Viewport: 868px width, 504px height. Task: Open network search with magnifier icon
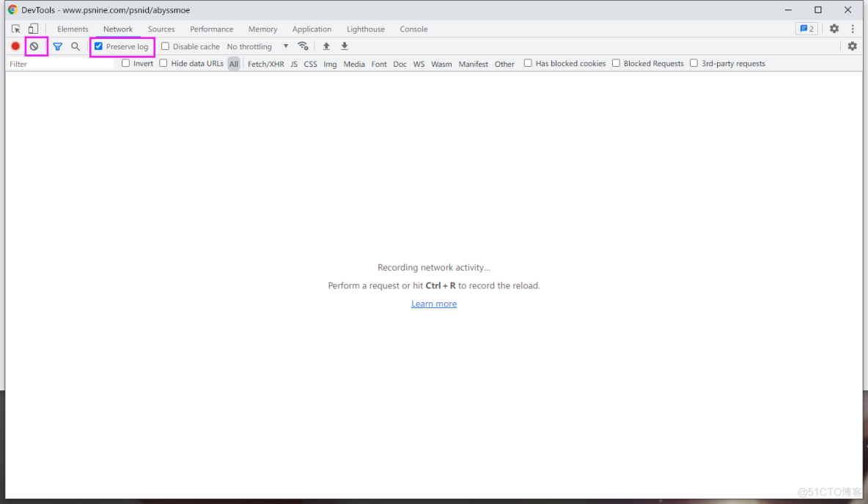tap(76, 46)
